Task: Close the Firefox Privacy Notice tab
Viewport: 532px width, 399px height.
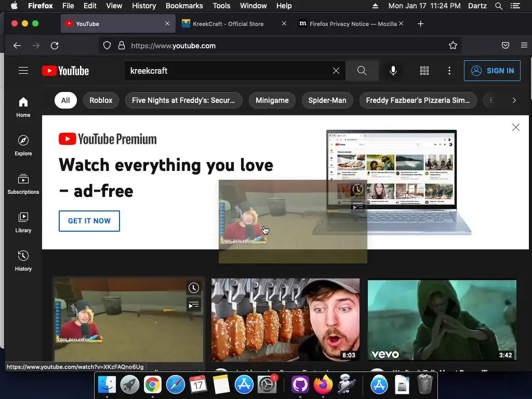Action: tap(401, 23)
